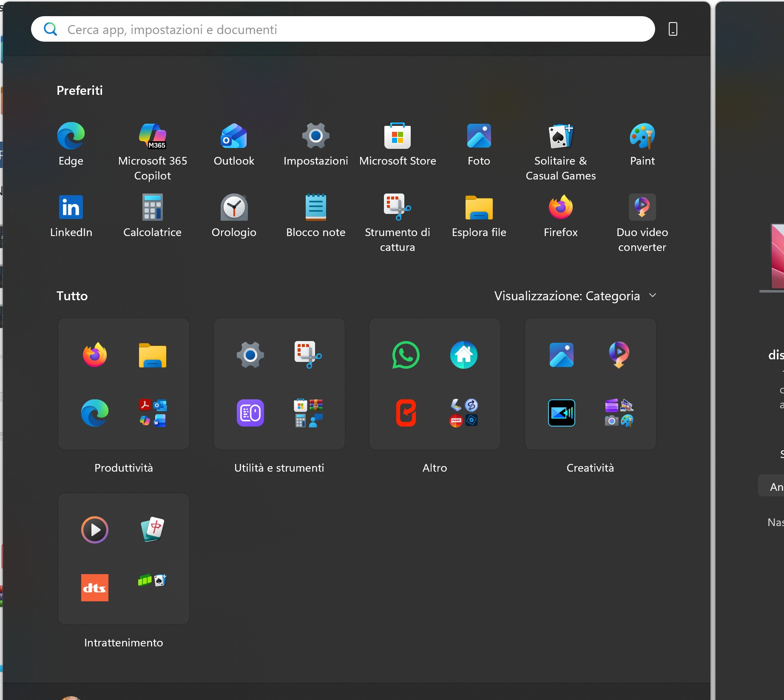Open the blue video camera app in Creatività

(562, 413)
